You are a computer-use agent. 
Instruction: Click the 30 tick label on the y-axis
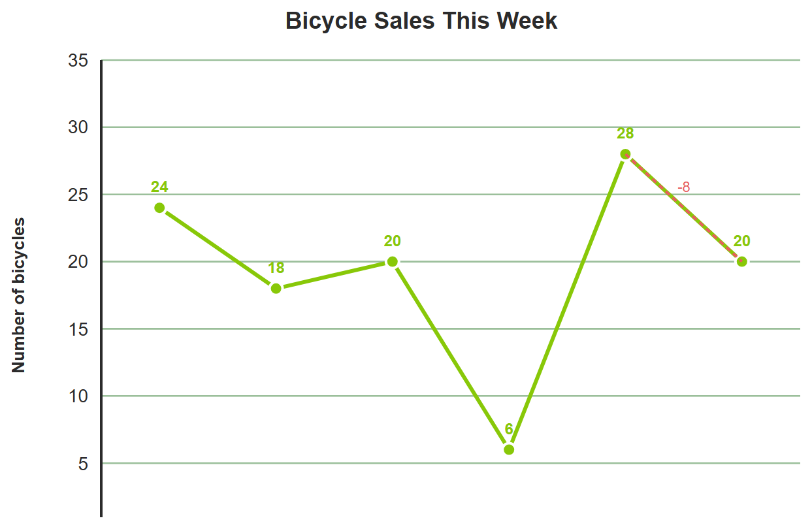78,127
